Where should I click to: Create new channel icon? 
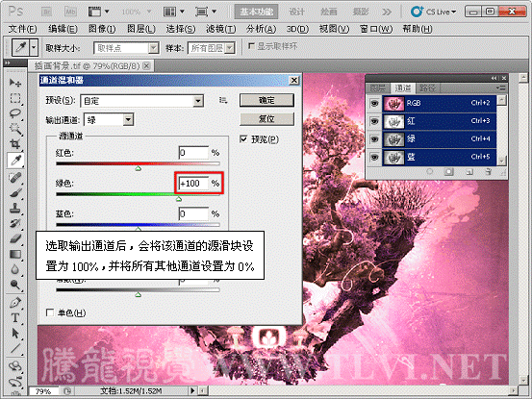469,172
